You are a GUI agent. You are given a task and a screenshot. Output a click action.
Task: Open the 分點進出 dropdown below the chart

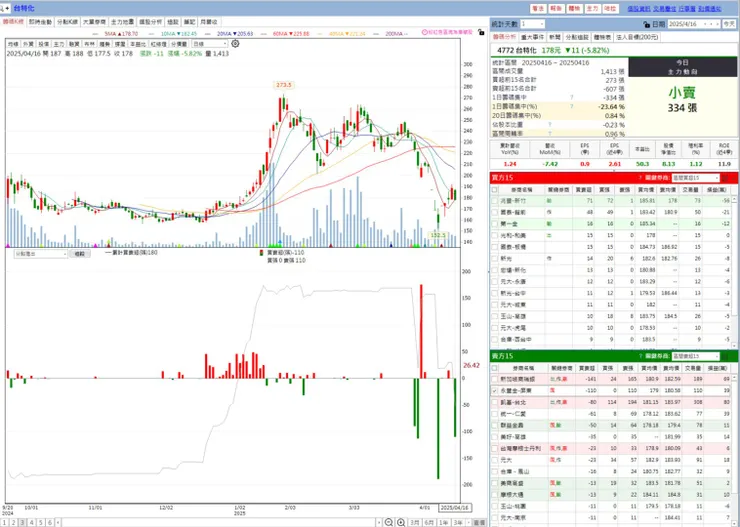click(x=41, y=254)
